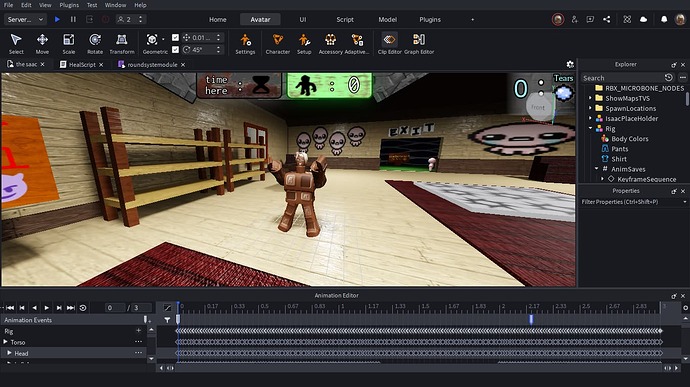Screen dimensions: 690x387
Task: Toggle the 45° rotation snap checkbox
Action: click(175, 49)
